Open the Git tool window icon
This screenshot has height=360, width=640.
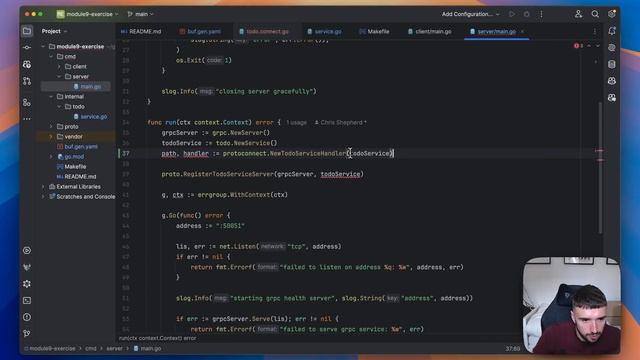point(27,333)
